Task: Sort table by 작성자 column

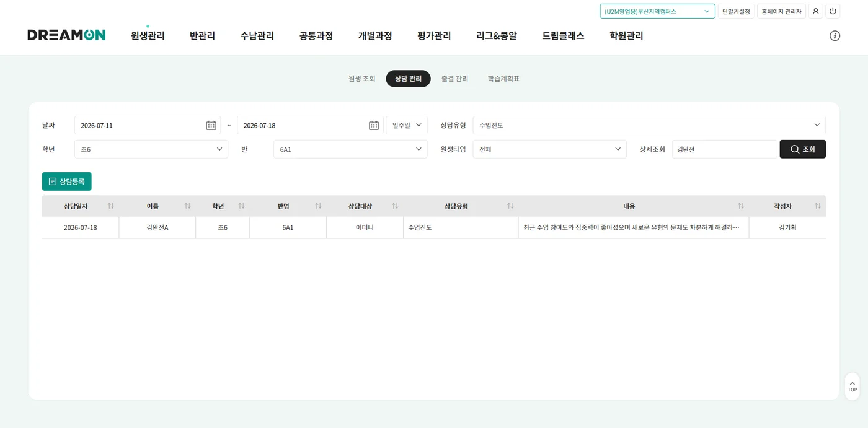Action: 818,206
